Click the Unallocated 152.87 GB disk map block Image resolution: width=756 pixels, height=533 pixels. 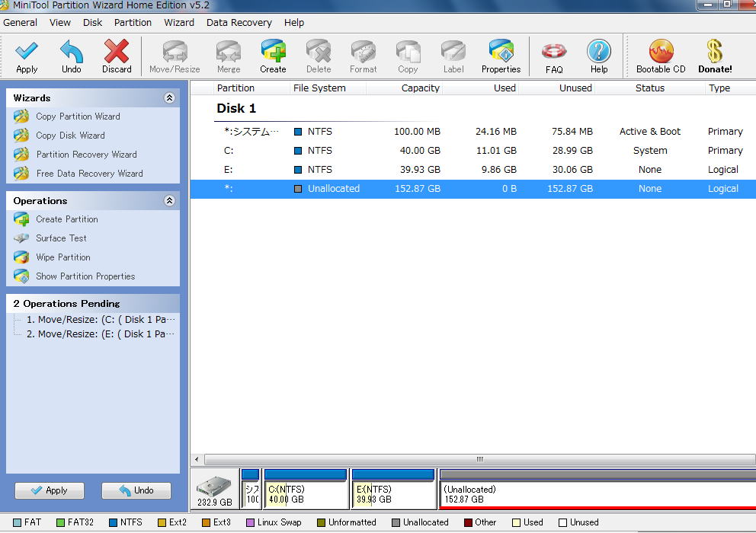[597, 489]
